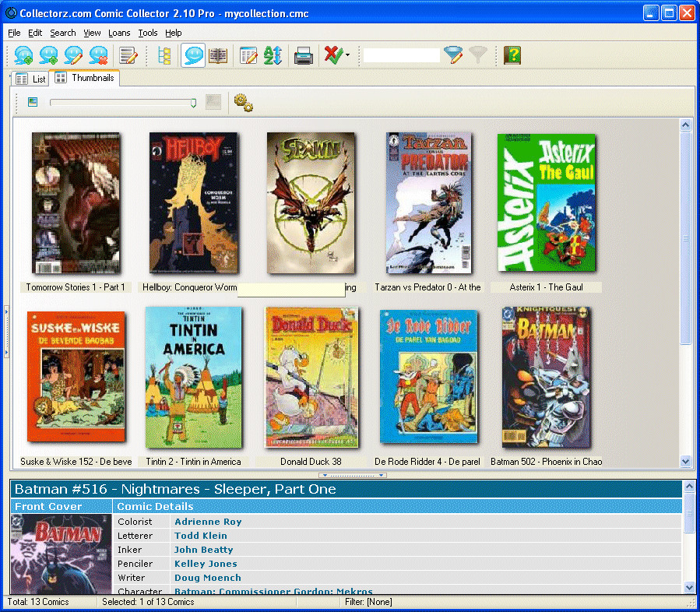This screenshot has height=612, width=700.
Task: Click the sort order A-Z icon
Action: point(273,56)
